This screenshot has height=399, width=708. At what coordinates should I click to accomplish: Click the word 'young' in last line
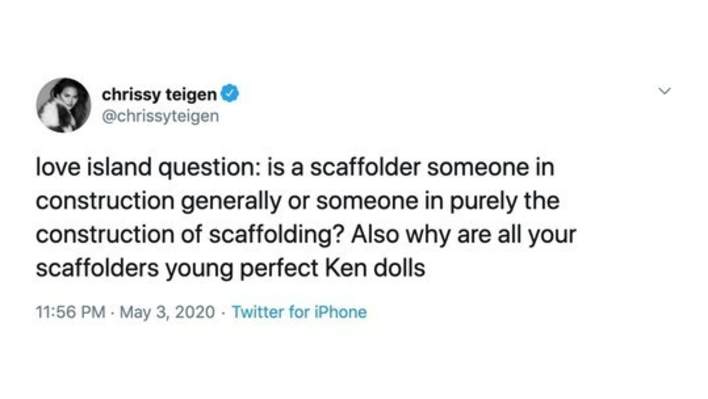tap(198, 270)
